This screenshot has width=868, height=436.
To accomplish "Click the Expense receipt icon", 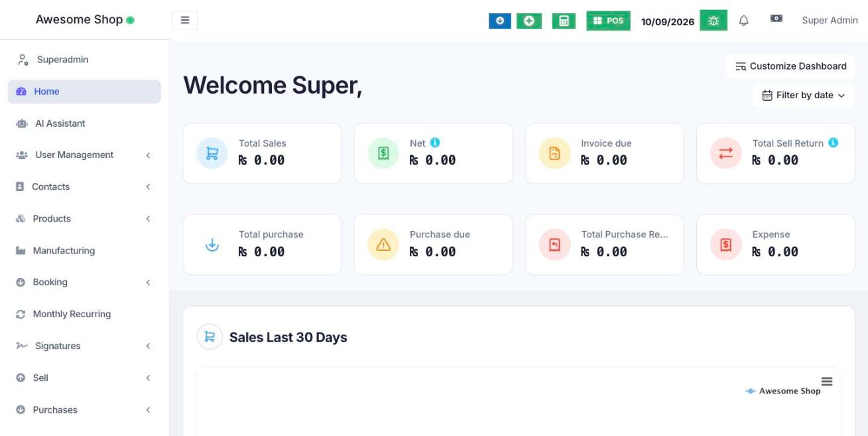I will click(x=726, y=245).
